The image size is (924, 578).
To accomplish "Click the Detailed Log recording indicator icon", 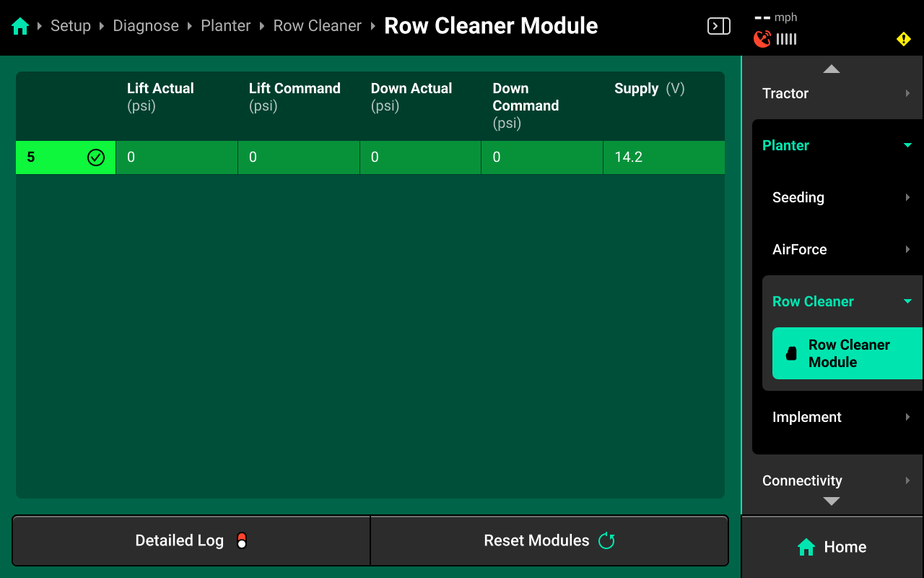I will (x=242, y=540).
